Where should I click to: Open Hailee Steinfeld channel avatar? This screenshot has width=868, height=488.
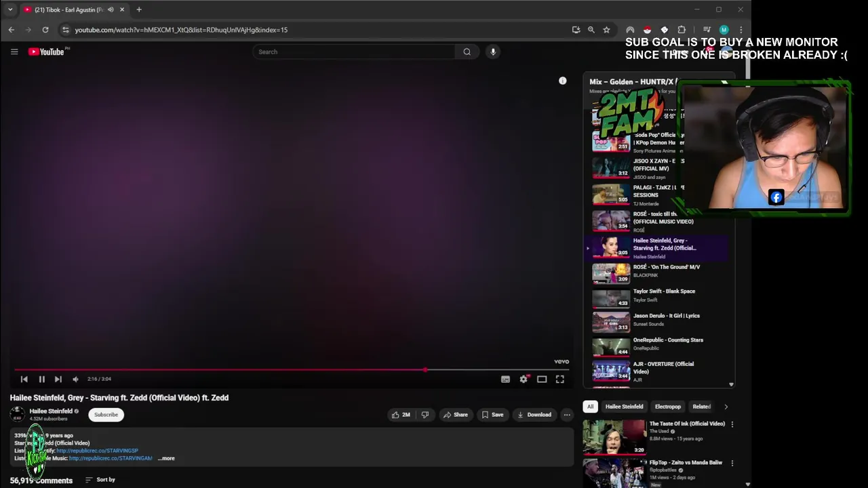point(17,414)
